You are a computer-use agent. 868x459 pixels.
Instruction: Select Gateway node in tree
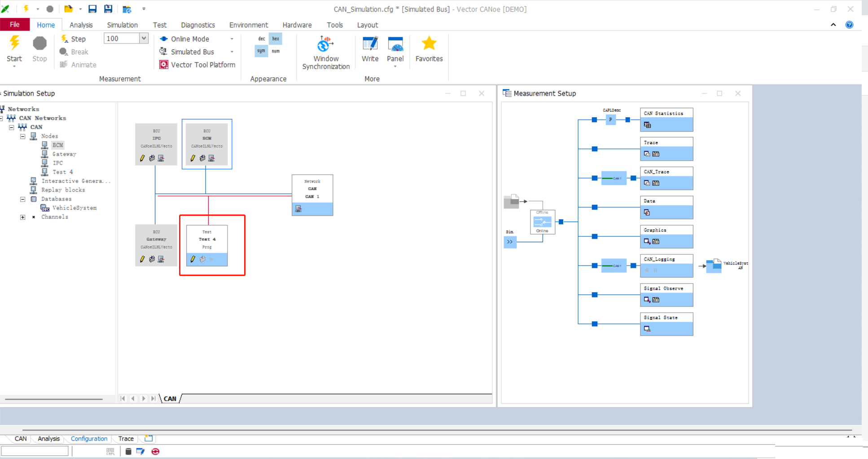(64, 154)
